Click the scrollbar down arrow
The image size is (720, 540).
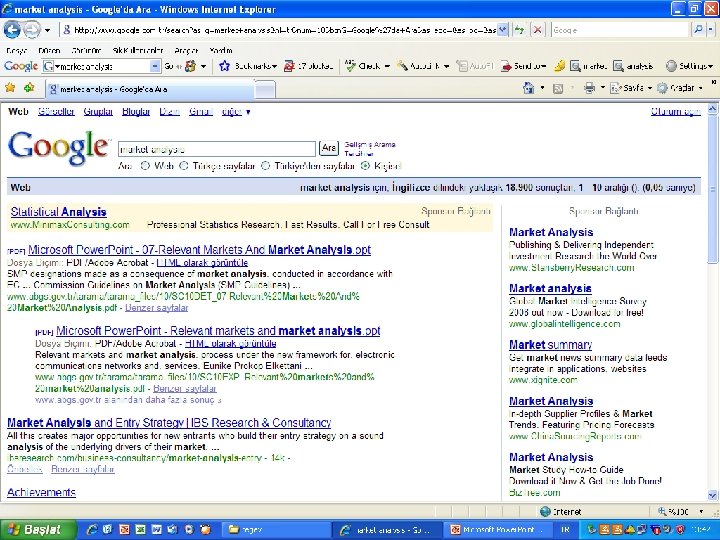coord(712,495)
